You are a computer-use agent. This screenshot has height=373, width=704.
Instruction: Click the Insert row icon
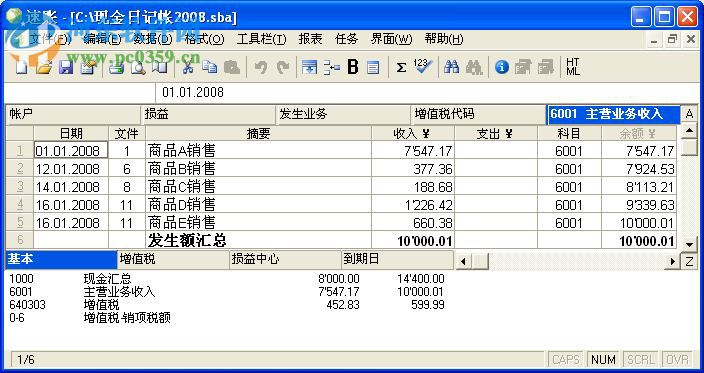pyautogui.click(x=309, y=67)
